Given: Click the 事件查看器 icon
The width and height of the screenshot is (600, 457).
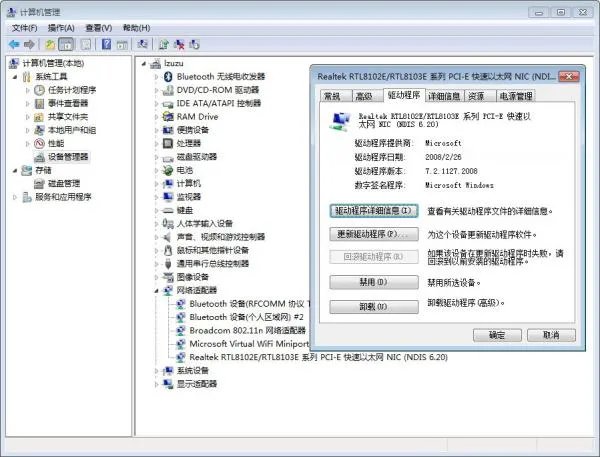Looking at the screenshot, I should click(x=40, y=103).
